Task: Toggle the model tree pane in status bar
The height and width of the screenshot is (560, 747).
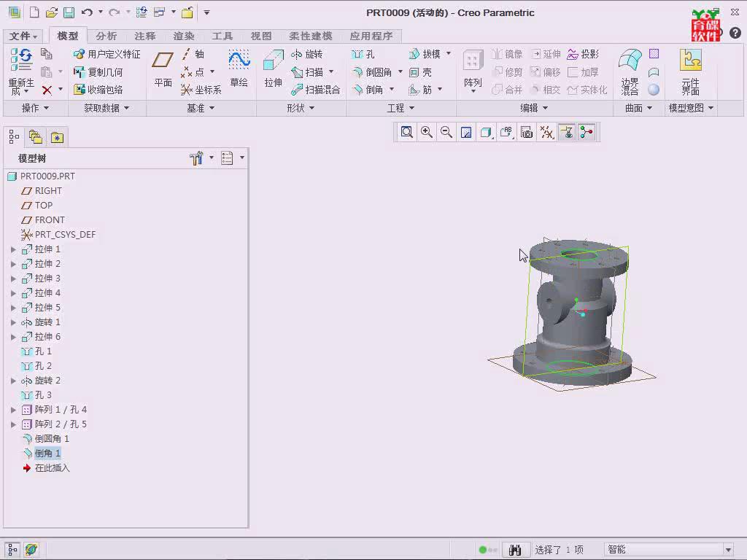Action: coord(12,550)
